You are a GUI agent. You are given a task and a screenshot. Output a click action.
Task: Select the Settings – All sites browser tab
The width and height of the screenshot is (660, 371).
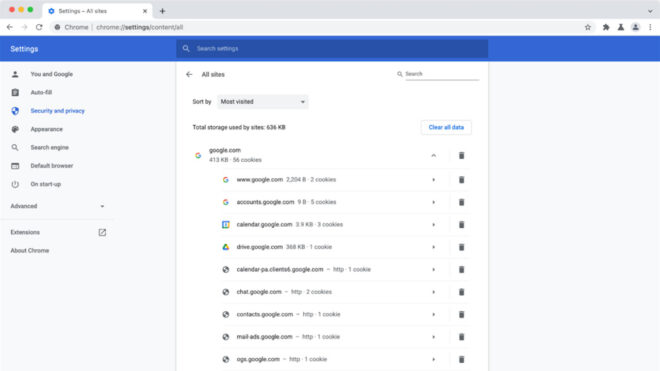pyautogui.click(x=97, y=11)
